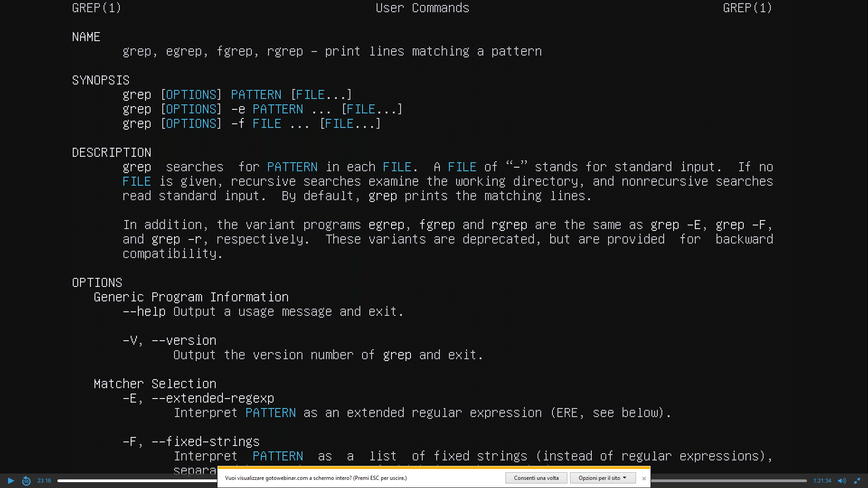The height and width of the screenshot is (488, 868).
Task: Collapse the Matcher Selection section heading
Action: point(155,384)
